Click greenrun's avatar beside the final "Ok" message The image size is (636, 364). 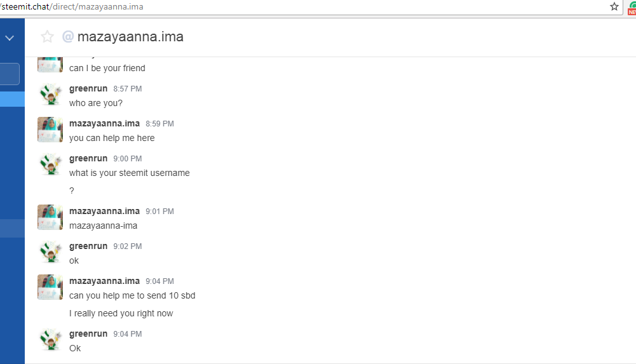click(50, 340)
